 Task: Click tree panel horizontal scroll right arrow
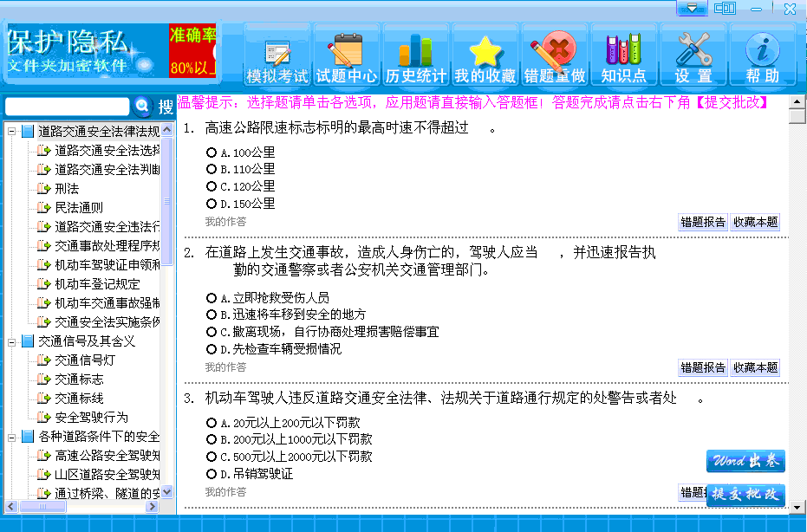point(152,506)
